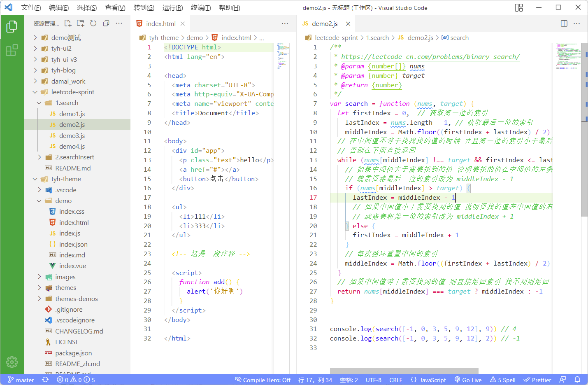
Task: Synchronize changes icon in status bar
Action: click(45, 380)
